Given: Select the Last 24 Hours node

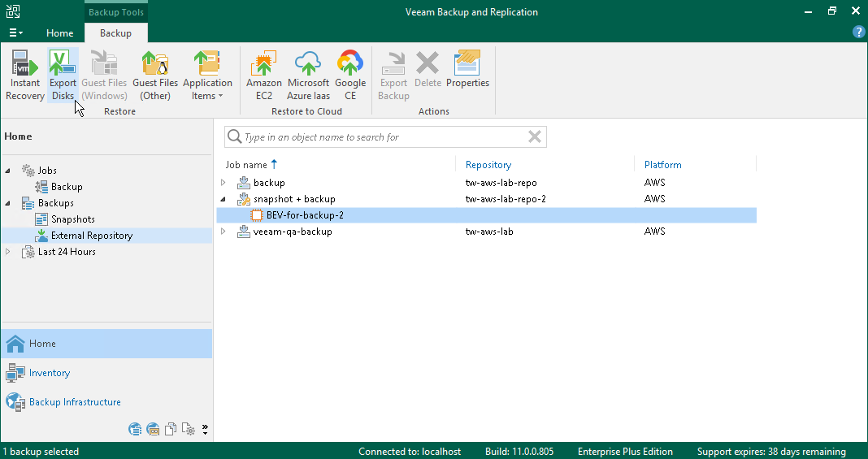Looking at the screenshot, I should click(67, 252).
